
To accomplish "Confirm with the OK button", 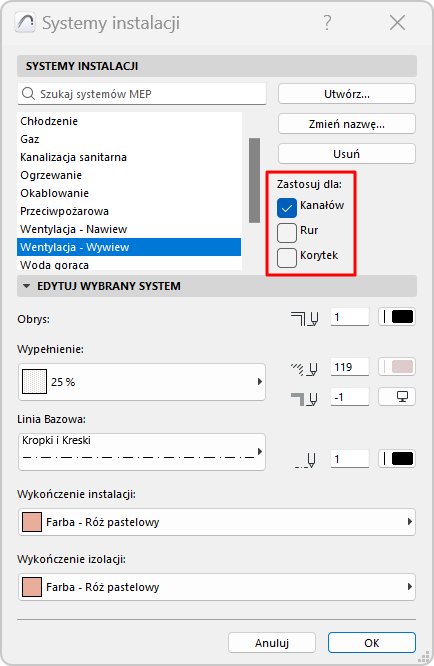I will click(372, 643).
